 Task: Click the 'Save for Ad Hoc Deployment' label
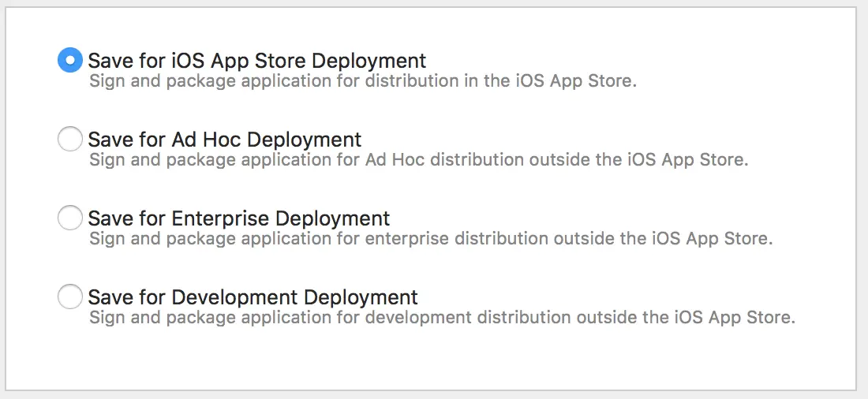[x=225, y=140]
